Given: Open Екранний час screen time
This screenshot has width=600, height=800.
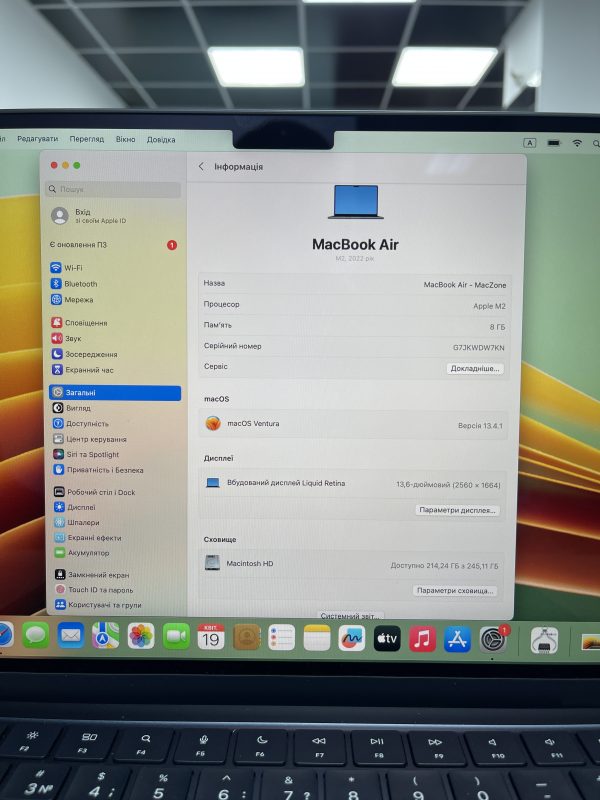Looking at the screenshot, I should [x=83, y=370].
